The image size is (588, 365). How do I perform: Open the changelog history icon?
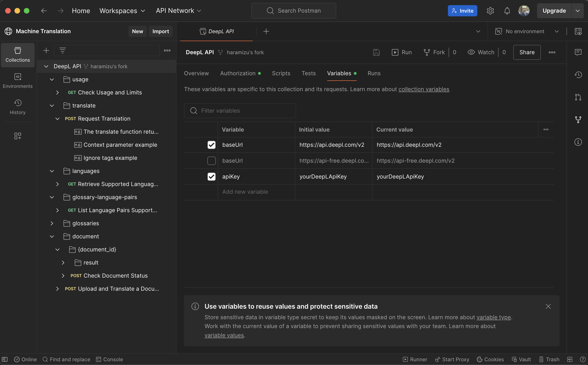point(578,75)
